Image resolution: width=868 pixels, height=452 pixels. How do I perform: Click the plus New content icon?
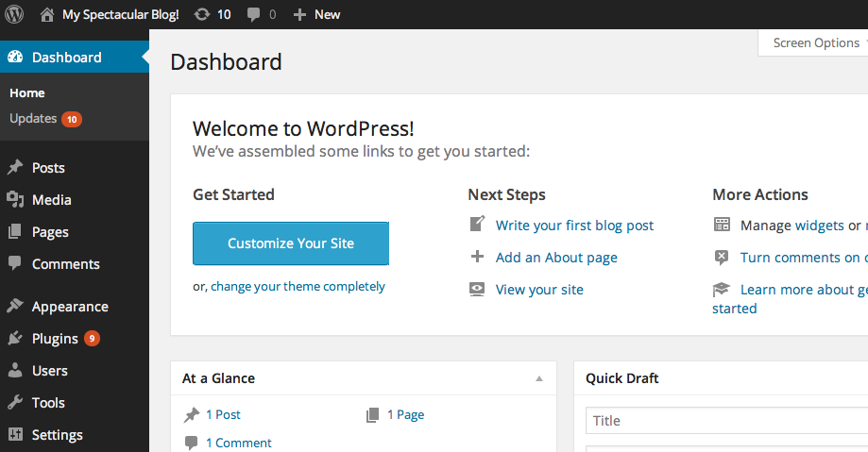(299, 14)
